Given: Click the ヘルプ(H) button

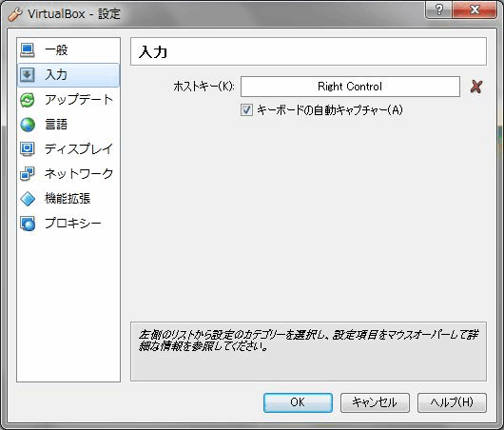Looking at the screenshot, I should pyautogui.click(x=452, y=402).
